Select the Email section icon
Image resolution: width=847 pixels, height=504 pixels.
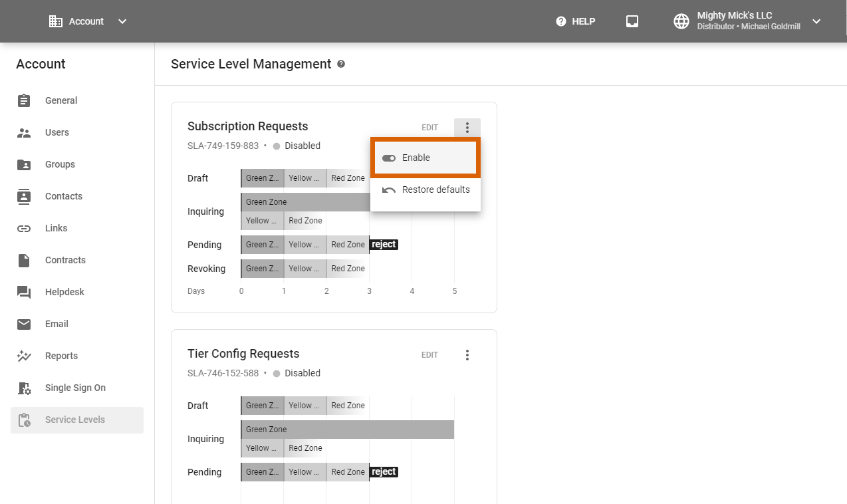[x=24, y=324]
